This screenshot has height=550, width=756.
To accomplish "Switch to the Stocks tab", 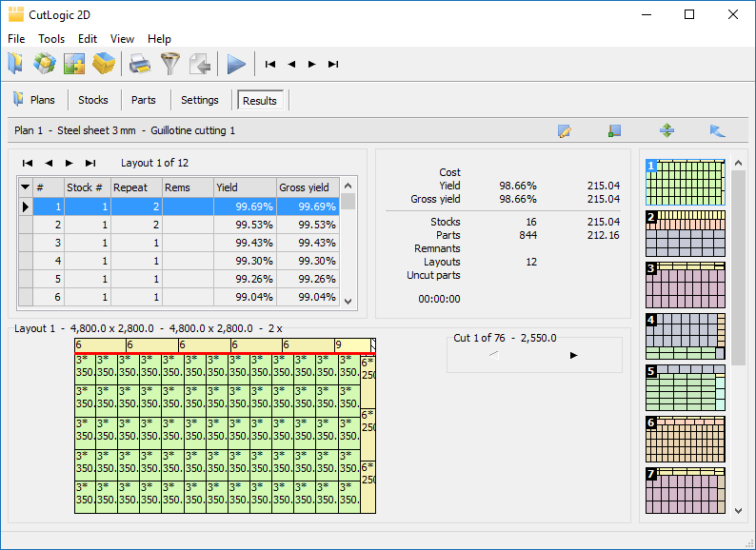I will pos(93,100).
